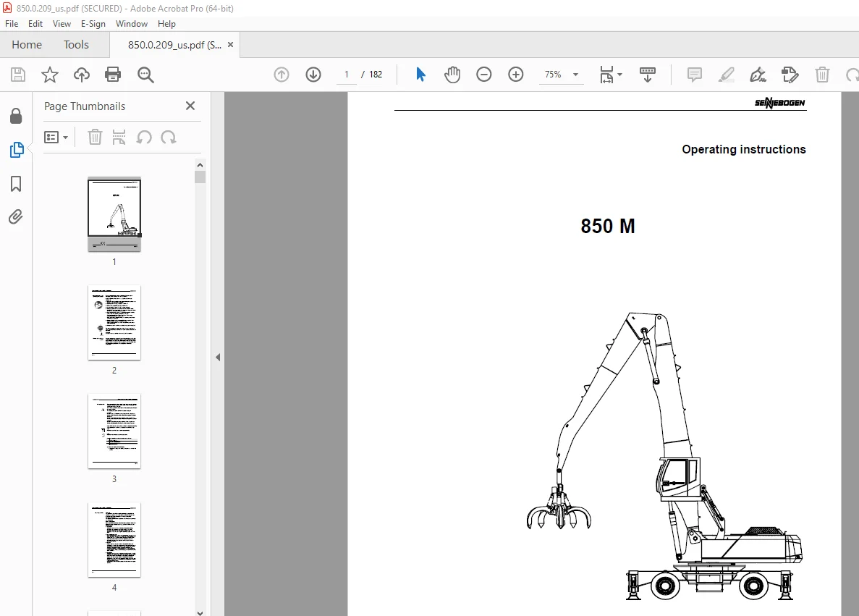Switch to the Tools tab
Screen dimensions: 859x616
(x=76, y=44)
